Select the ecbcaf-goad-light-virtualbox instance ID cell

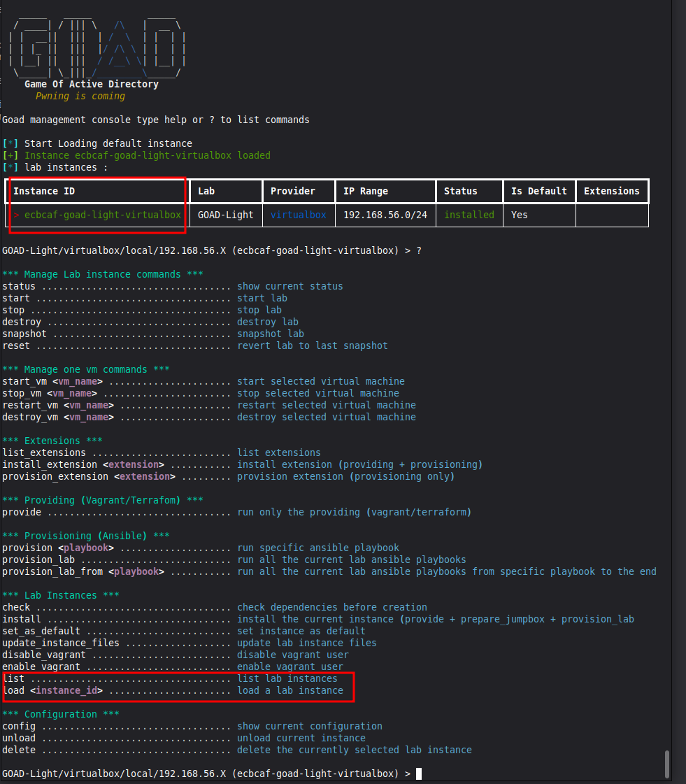click(102, 215)
